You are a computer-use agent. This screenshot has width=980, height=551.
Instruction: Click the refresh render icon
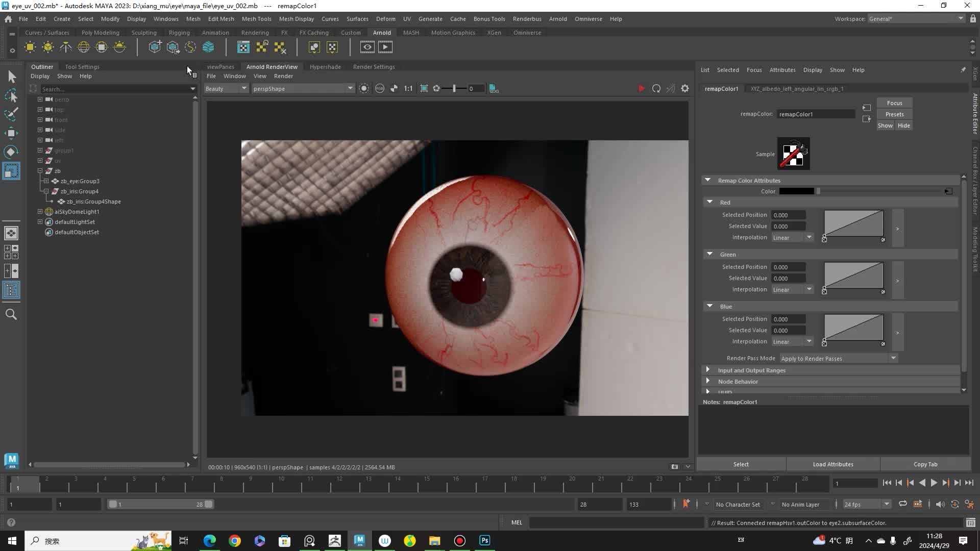coord(656,89)
